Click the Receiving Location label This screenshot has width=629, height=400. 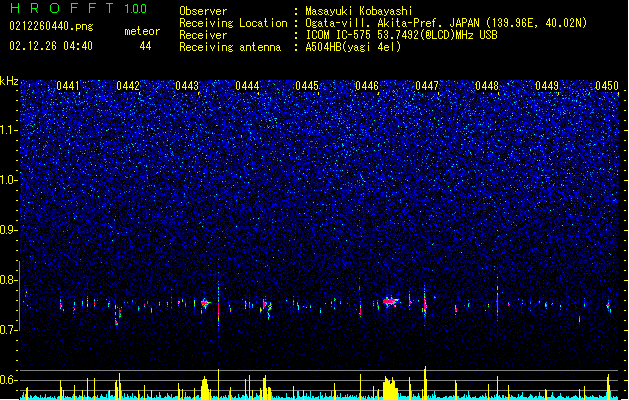tap(233, 23)
